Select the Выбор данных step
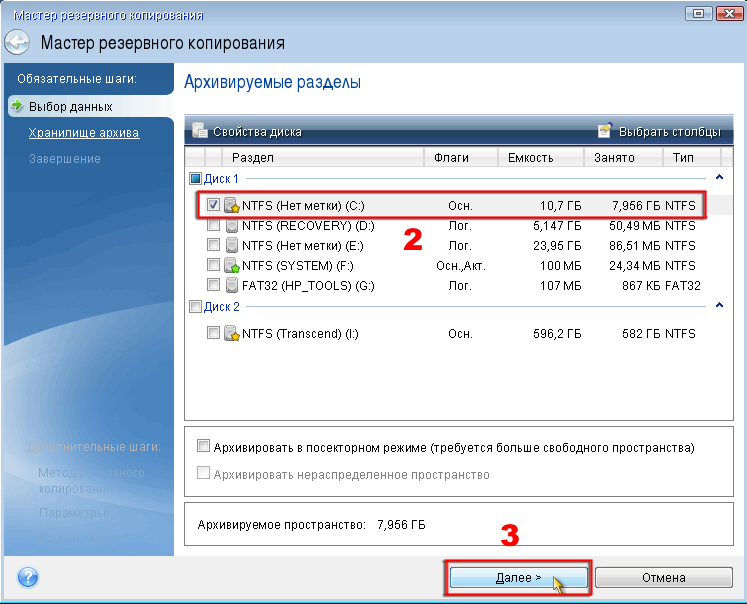The width and height of the screenshot is (747, 604). (x=71, y=106)
